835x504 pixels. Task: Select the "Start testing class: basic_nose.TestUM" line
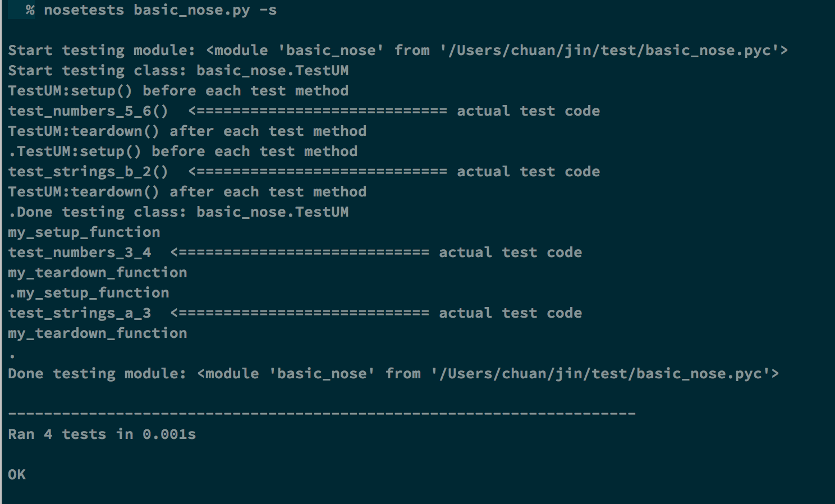tap(178, 71)
